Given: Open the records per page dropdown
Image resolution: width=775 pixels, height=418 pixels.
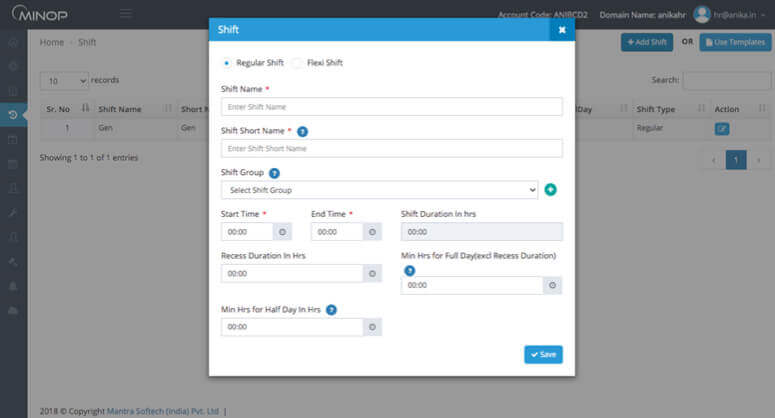Looking at the screenshot, I should [63, 80].
